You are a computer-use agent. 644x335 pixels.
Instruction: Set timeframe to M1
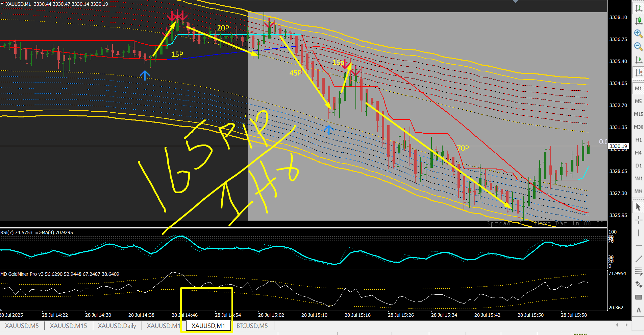(638, 88)
